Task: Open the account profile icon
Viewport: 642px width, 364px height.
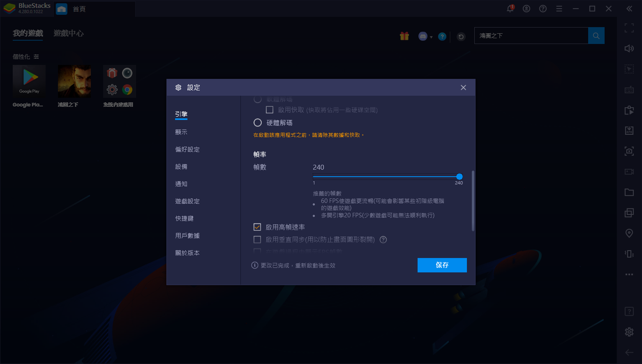Action: coord(527,9)
